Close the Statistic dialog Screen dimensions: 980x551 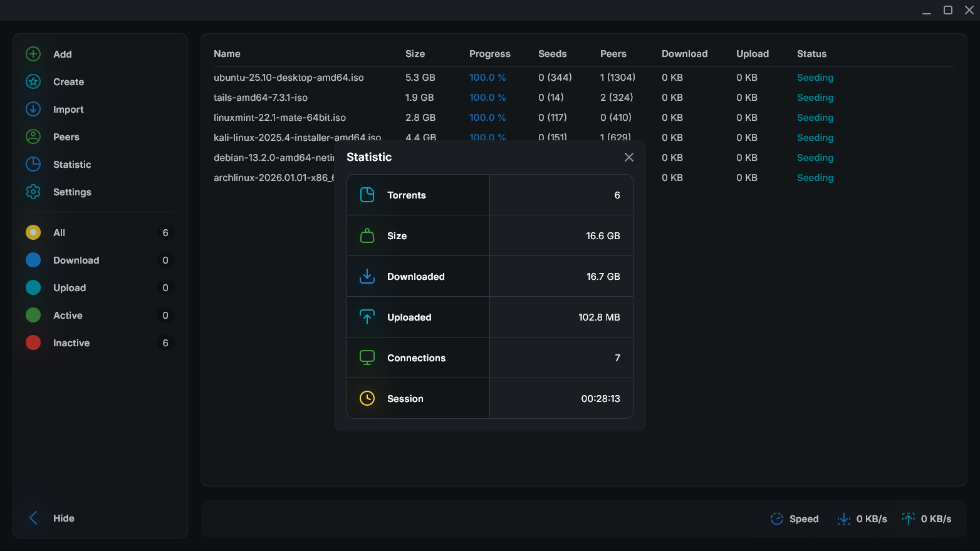pyautogui.click(x=629, y=157)
